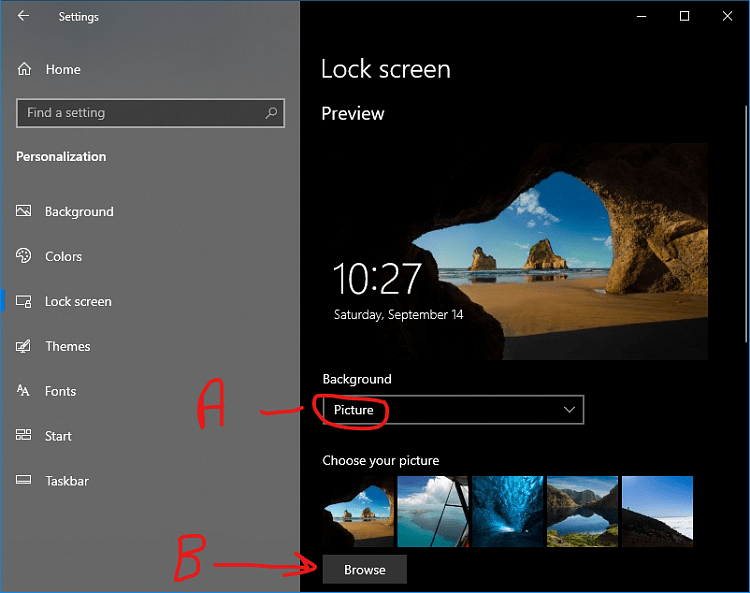Click the Taskbar bar icon
The image size is (750, 593).
coord(23,480)
